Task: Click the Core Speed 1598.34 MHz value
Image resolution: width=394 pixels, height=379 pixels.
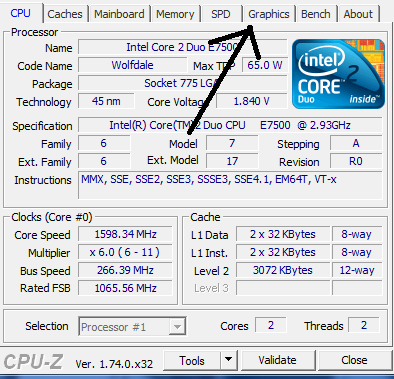Action: tap(125, 234)
